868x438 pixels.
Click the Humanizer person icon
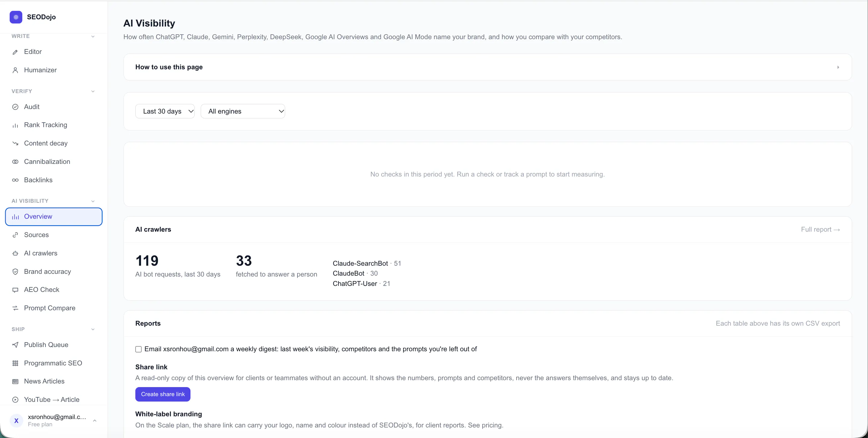click(15, 70)
